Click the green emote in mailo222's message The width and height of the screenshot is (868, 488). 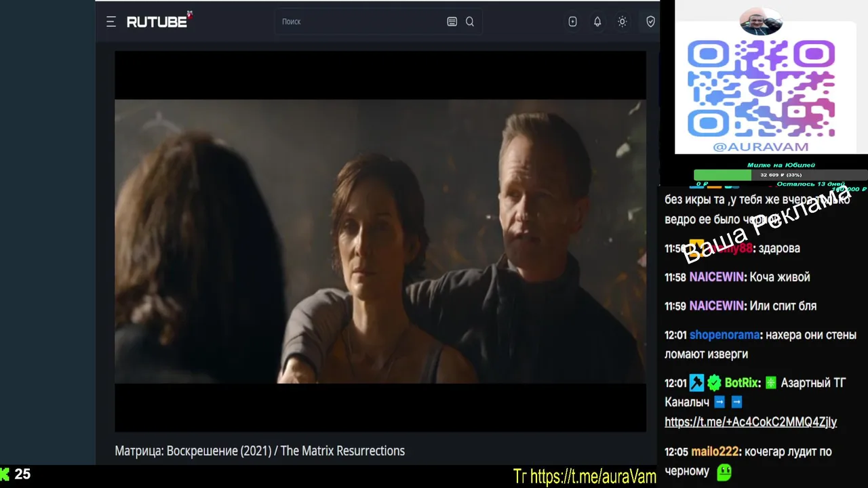point(724,472)
